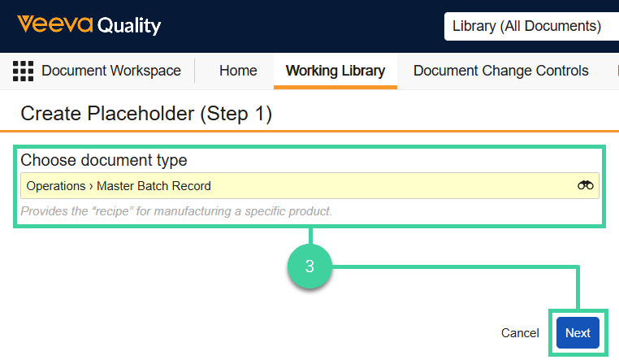
Task: Click the recipe description hint text
Action: click(176, 211)
